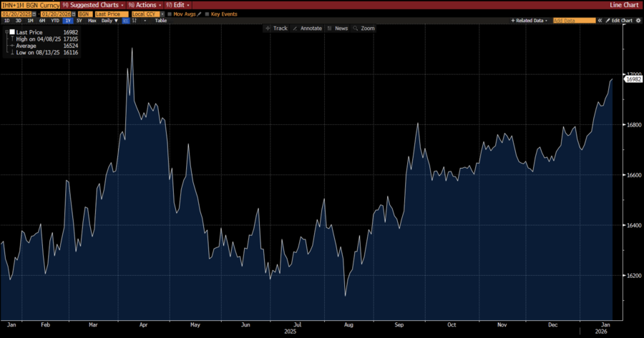644x338 pixels.
Task: Select the 6M time range
Action: 41,21
